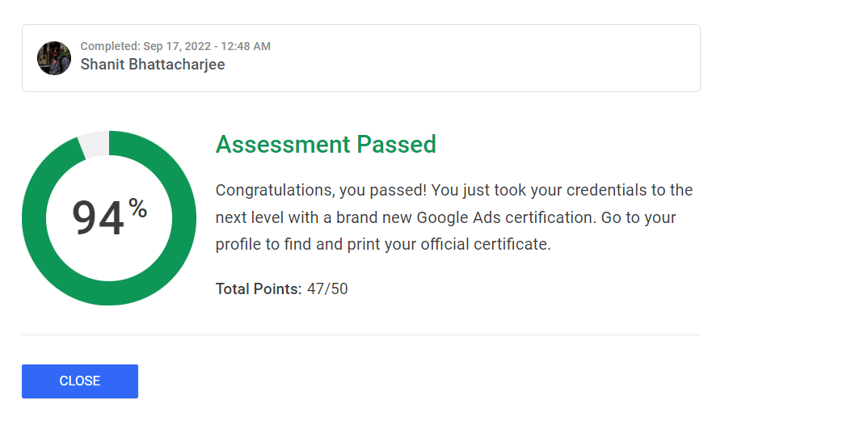Click the 12:48 AM completion time
868x442 pixels.
245,47
